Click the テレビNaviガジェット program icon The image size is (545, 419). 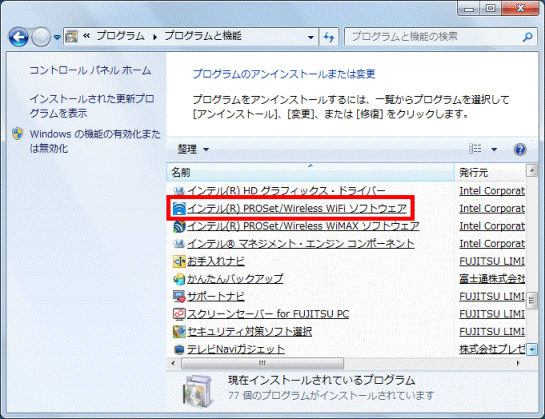[x=179, y=349]
